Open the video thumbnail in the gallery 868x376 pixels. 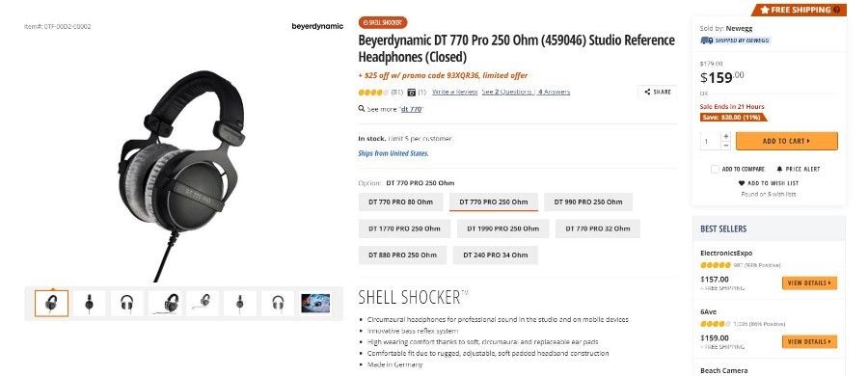coord(315,304)
